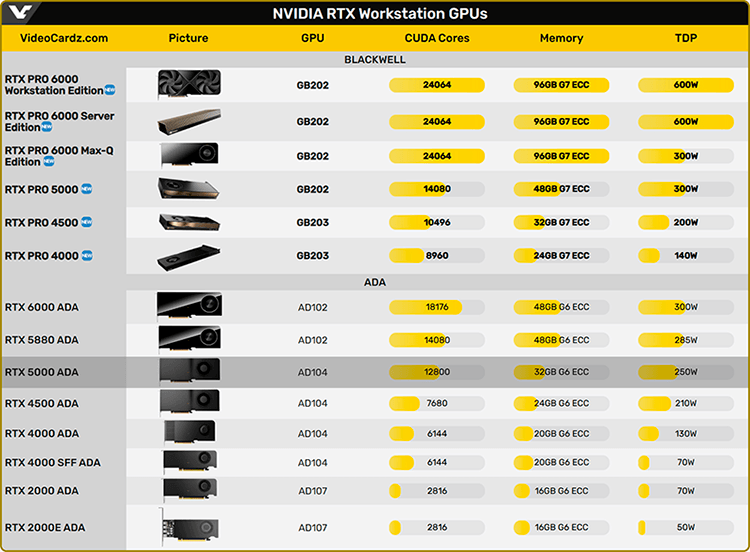Open the RTX 4000 ADA card picture
Image resolution: width=750 pixels, height=552 pixels.
[x=189, y=432]
